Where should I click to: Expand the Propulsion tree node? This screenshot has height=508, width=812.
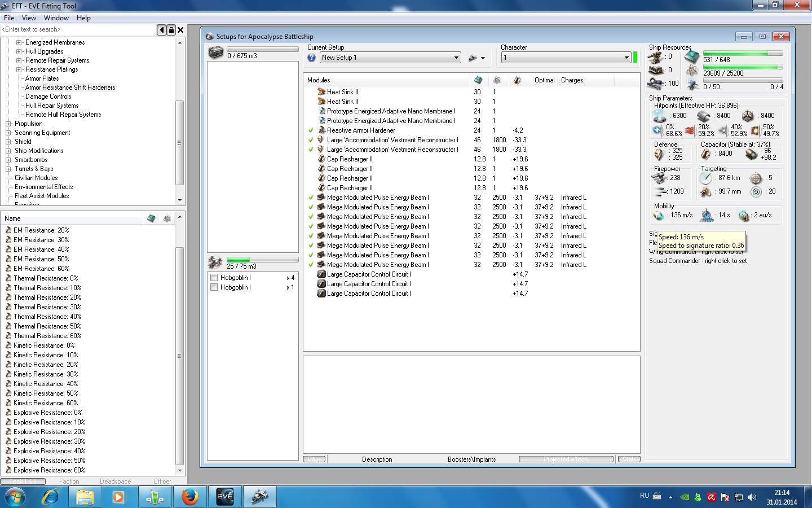[x=8, y=124]
